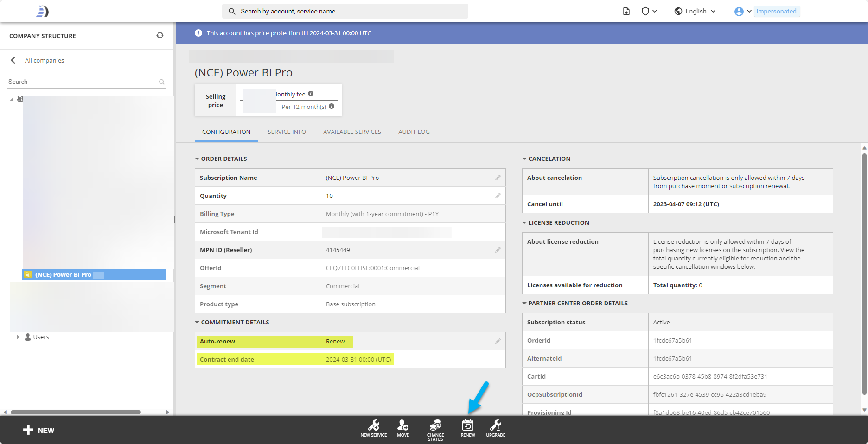The height and width of the screenshot is (444, 868).
Task: Collapse the Commitment Details section
Action: click(197, 322)
